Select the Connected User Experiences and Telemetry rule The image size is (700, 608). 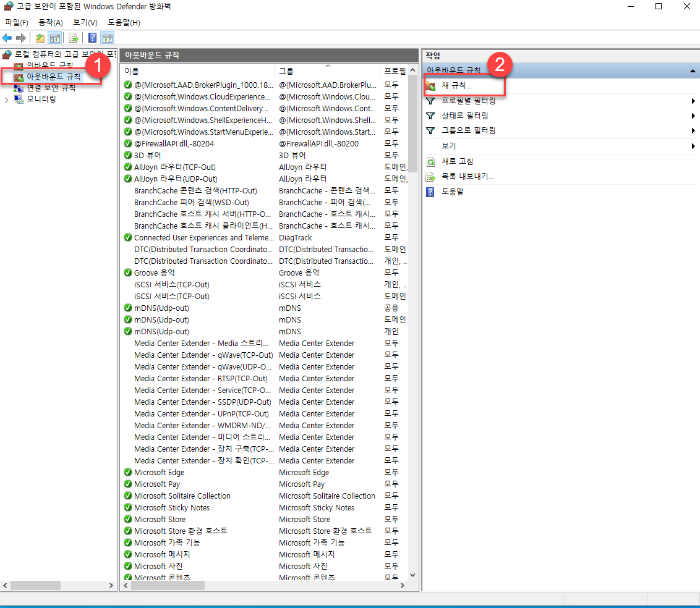(x=204, y=238)
